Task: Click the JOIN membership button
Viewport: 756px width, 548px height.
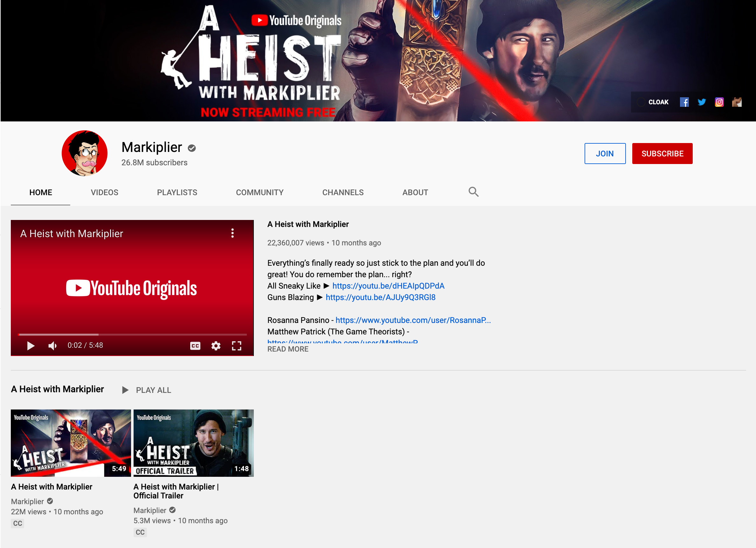Action: [x=605, y=154]
